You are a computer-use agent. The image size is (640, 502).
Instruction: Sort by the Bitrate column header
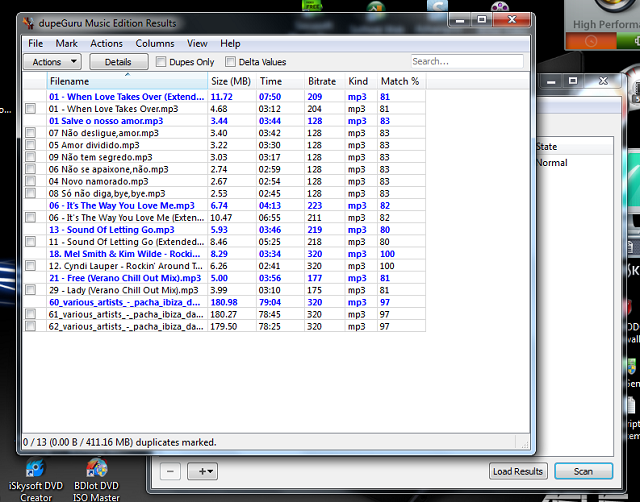325,81
